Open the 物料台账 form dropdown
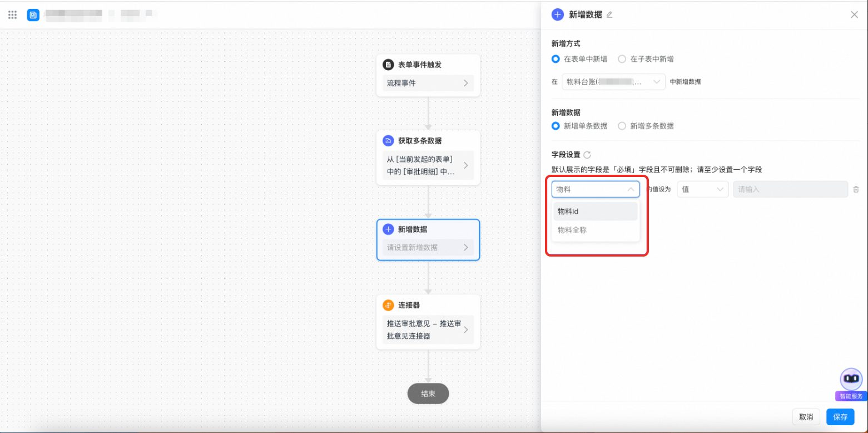Image resolution: width=868 pixels, height=433 pixels. click(x=613, y=82)
